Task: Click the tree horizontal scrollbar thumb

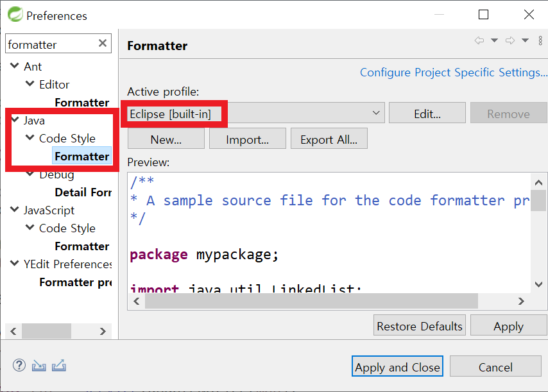Action: tap(46, 331)
